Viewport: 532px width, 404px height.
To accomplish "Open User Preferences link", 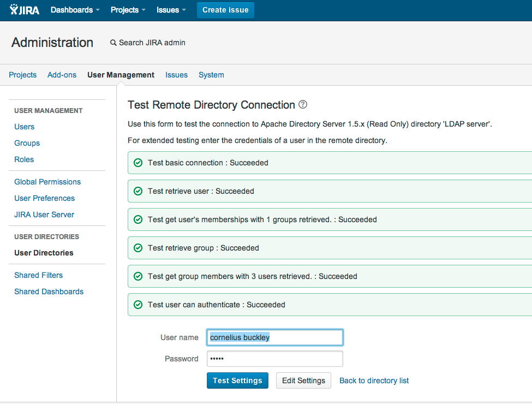I will [44, 198].
